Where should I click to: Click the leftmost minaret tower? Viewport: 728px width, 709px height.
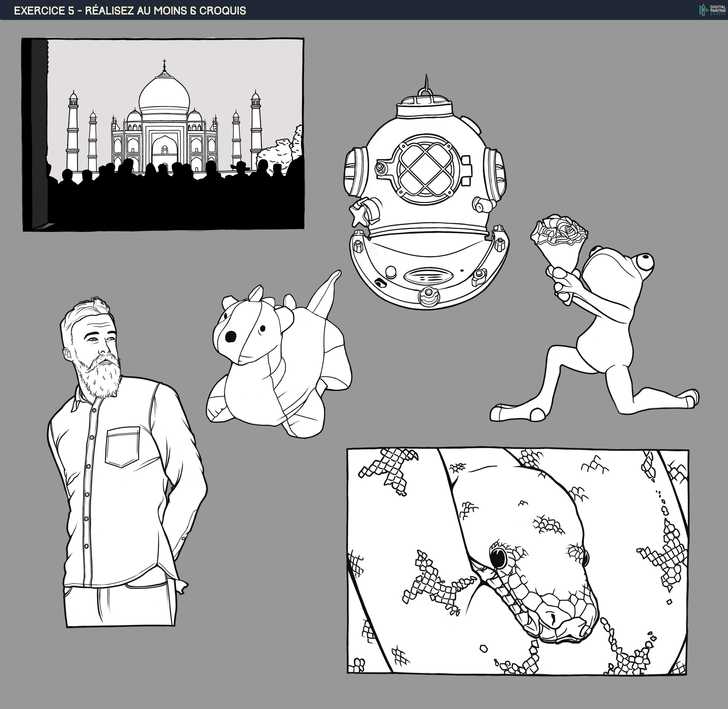click(73, 130)
